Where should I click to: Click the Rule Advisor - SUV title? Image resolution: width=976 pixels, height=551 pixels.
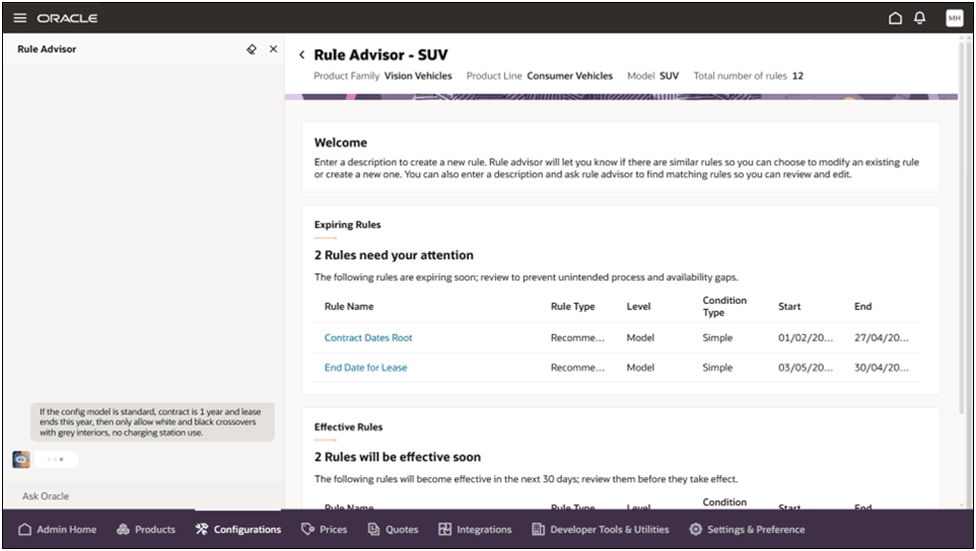pyautogui.click(x=381, y=55)
